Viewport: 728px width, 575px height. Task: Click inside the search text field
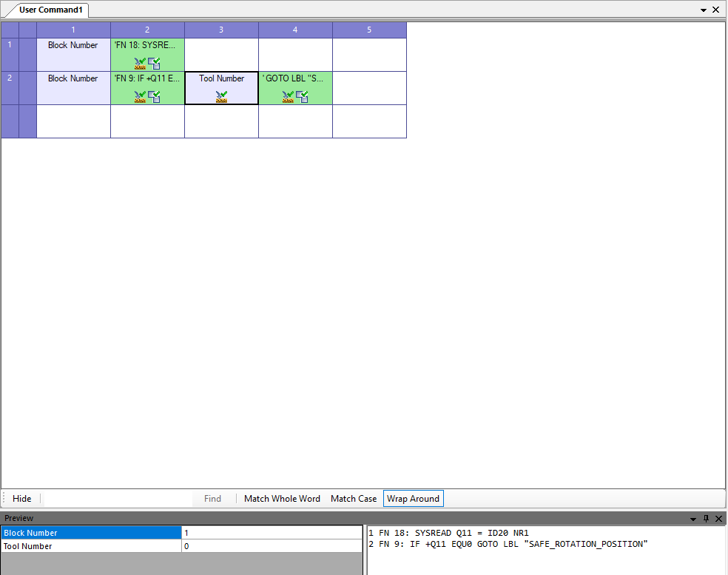click(118, 498)
